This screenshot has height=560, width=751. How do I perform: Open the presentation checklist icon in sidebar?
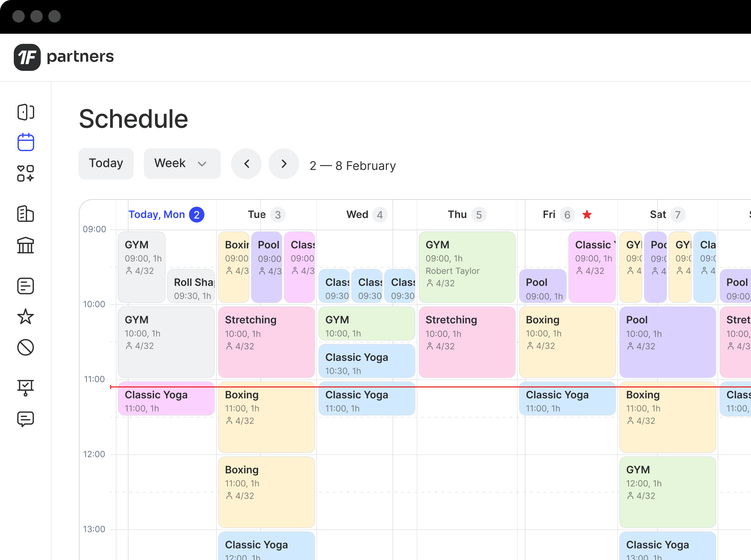click(x=25, y=387)
